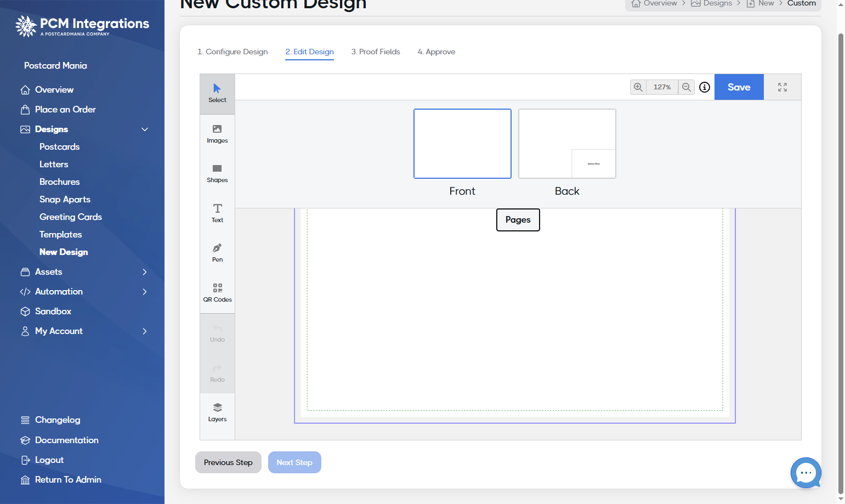The image size is (845, 504).
Task: Zoom out with the magnifier minus icon
Action: [687, 87]
